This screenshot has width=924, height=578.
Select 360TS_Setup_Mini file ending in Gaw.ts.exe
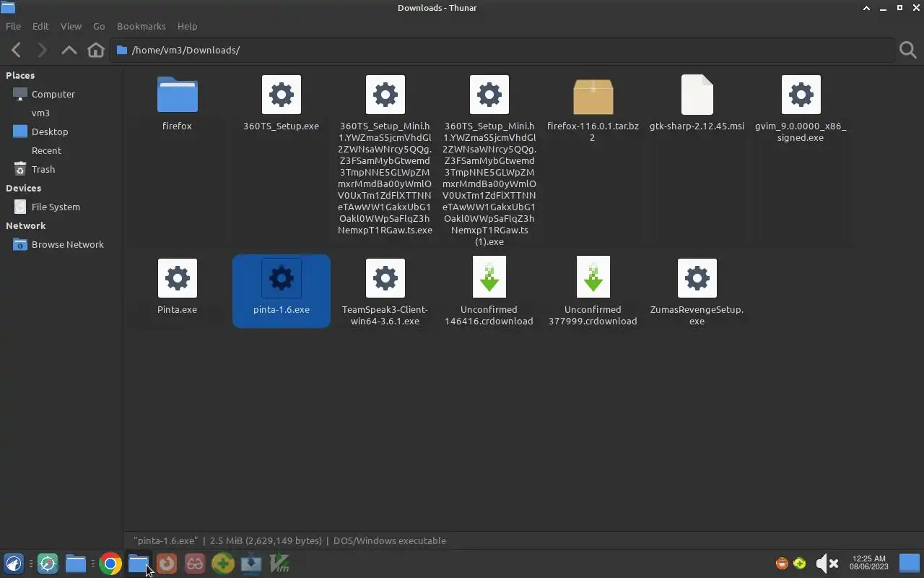385,155
